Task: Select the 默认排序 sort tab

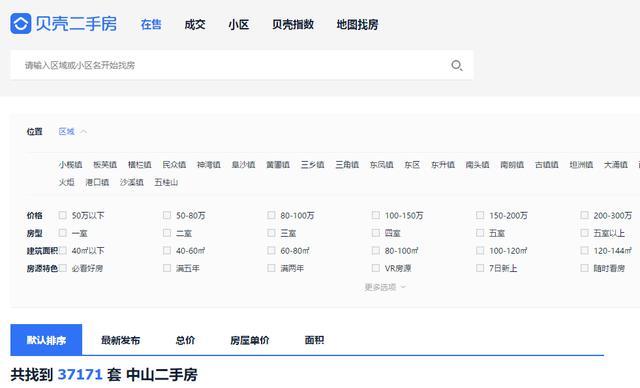Action: (46, 340)
